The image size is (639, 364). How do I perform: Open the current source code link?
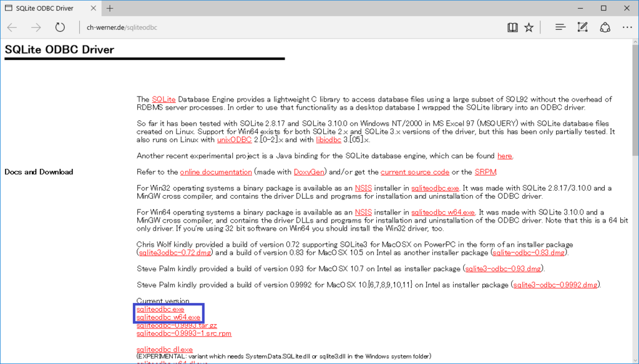tap(415, 172)
